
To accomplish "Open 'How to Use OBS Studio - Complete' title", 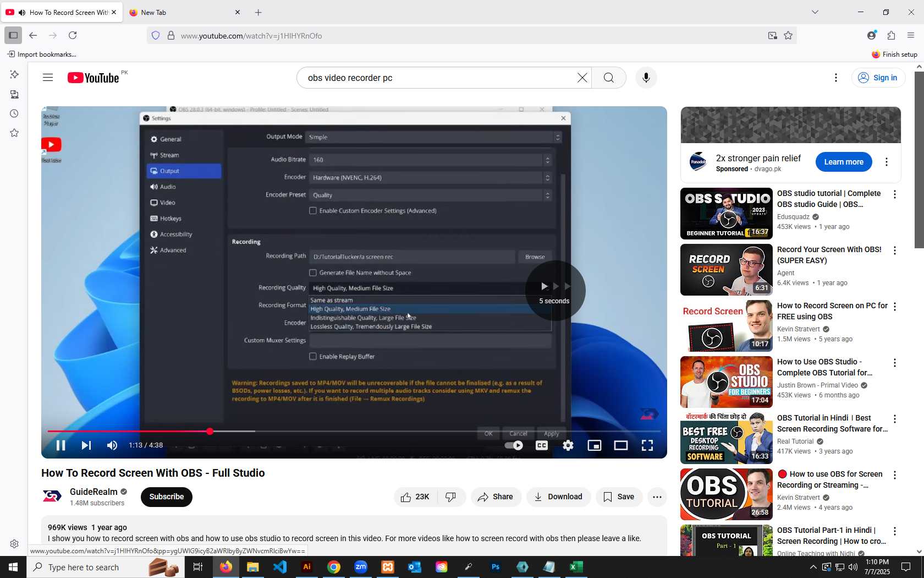I will (824, 367).
